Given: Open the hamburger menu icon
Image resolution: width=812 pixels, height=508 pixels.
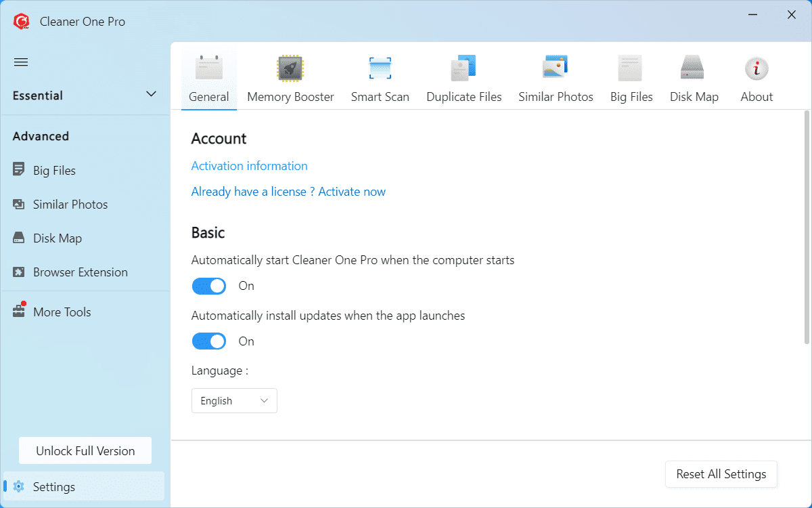Looking at the screenshot, I should pyautogui.click(x=21, y=62).
